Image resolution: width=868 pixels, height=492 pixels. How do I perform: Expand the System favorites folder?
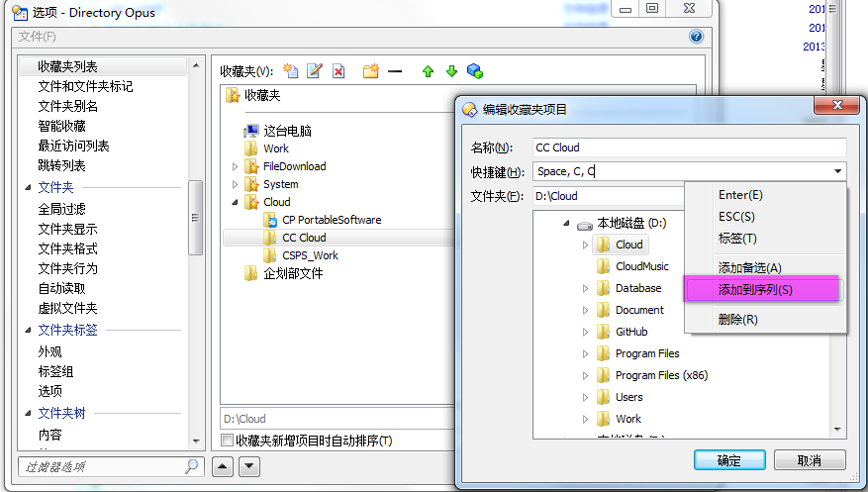click(x=235, y=184)
